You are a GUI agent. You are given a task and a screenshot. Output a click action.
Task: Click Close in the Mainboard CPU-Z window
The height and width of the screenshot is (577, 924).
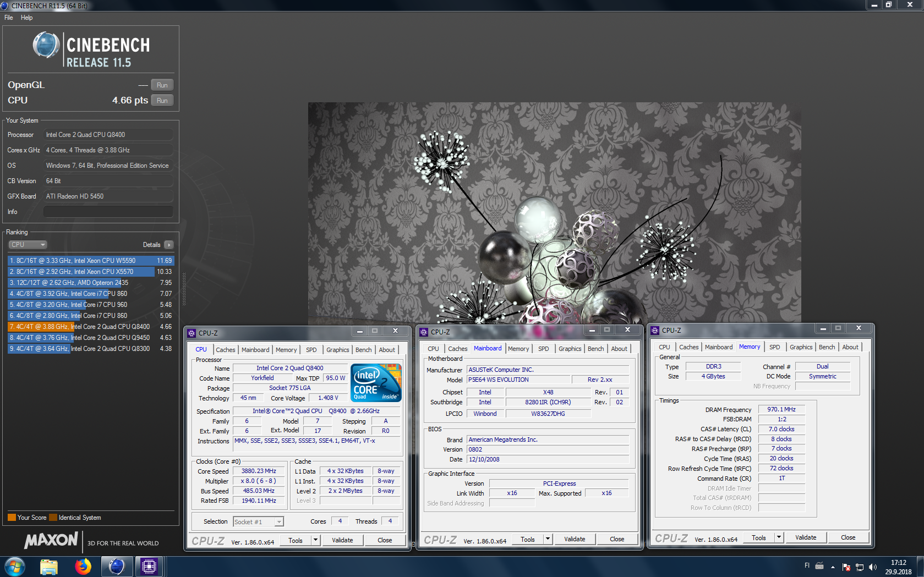617,539
